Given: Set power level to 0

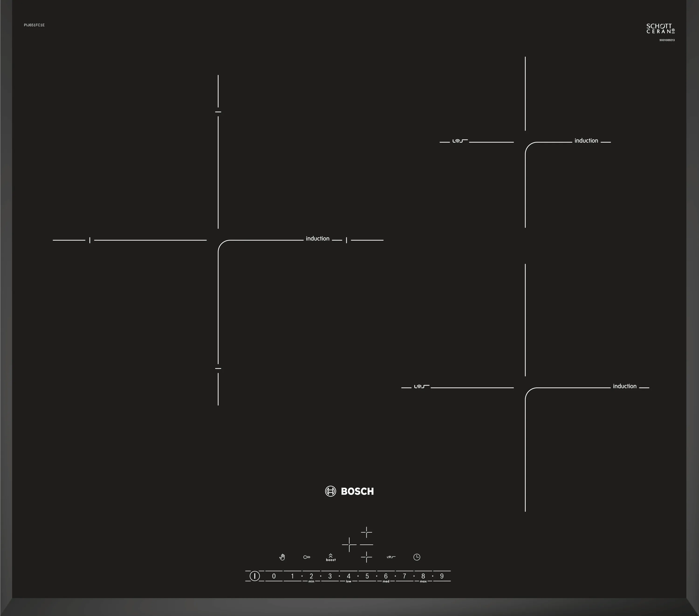Looking at the screenshot, I should click(274, 576).
